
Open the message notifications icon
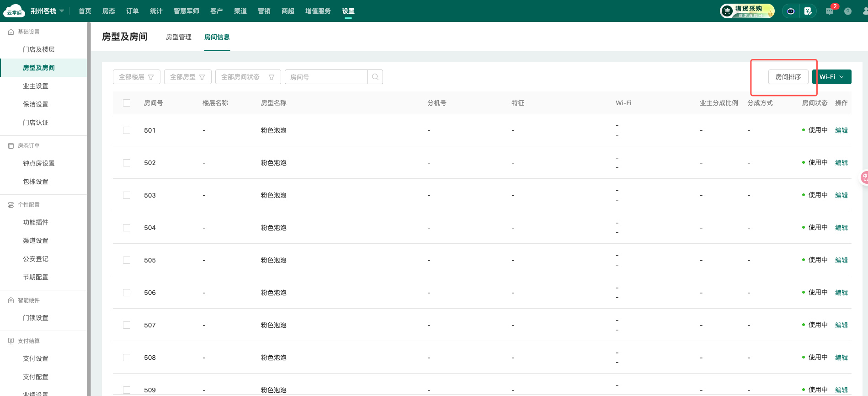click(830, 11)
